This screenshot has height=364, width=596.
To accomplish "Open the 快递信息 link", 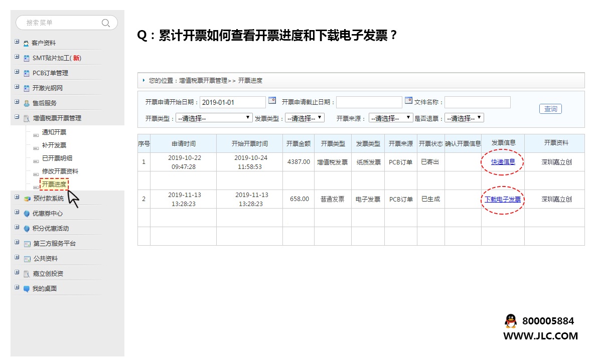I will tap(503, 162).
